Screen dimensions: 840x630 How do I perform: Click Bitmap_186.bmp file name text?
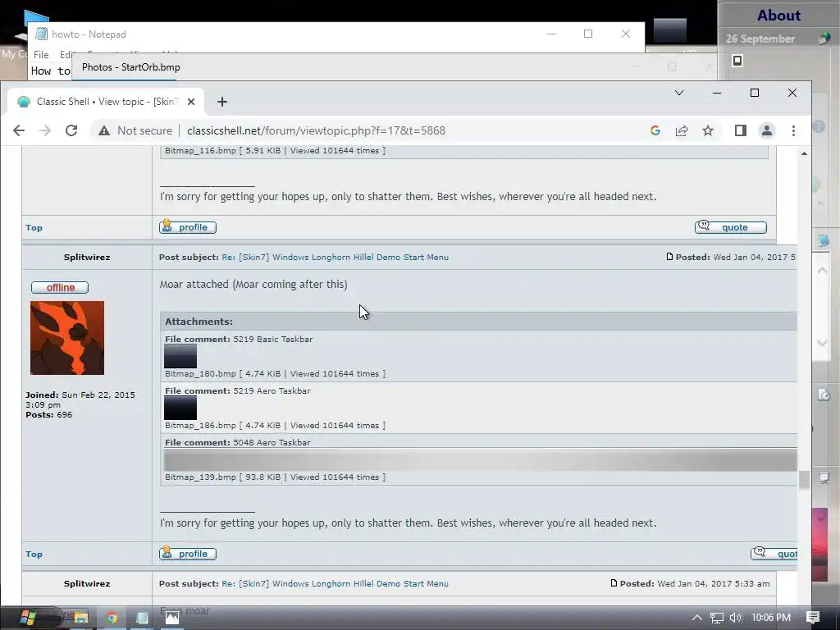[200, 426]
